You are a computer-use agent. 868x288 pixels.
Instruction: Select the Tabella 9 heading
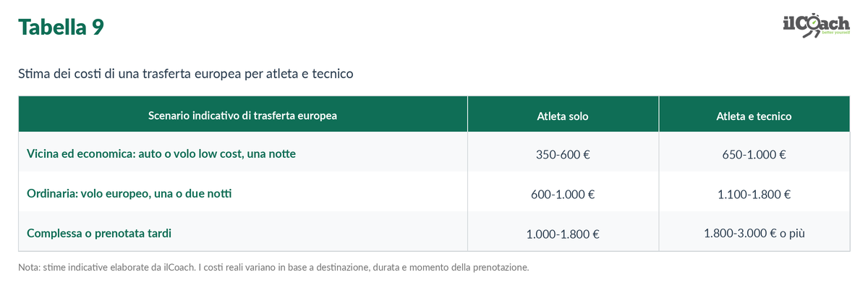pos(61,27)
